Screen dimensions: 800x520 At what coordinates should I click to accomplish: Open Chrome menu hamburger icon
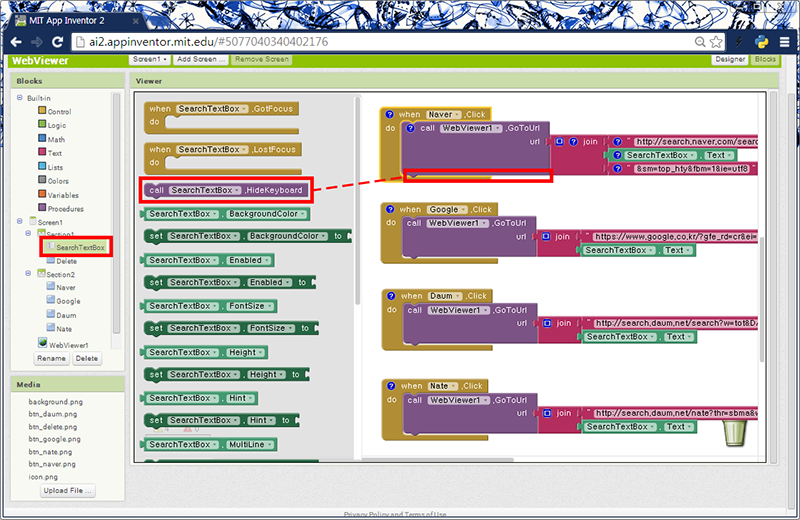click(785, 42)
